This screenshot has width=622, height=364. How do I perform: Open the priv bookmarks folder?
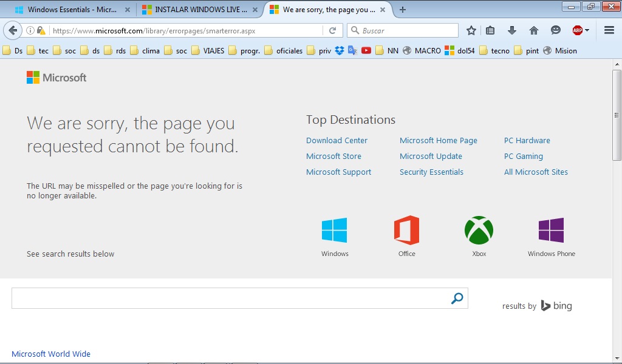320,51
